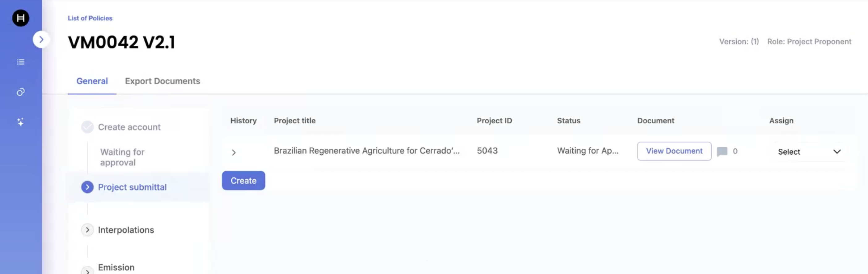Click the Create account checkmark icon

click(x=87, y=127)
